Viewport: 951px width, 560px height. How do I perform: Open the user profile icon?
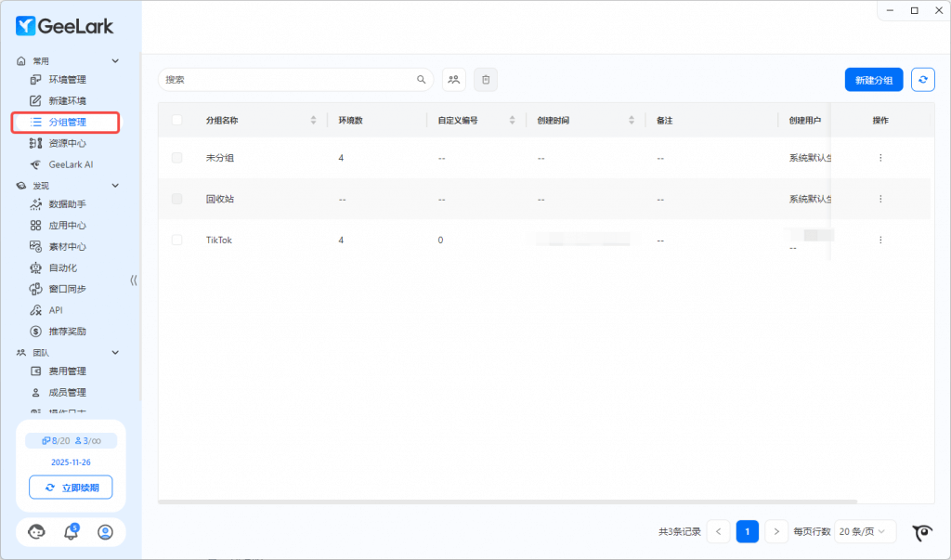105,532
